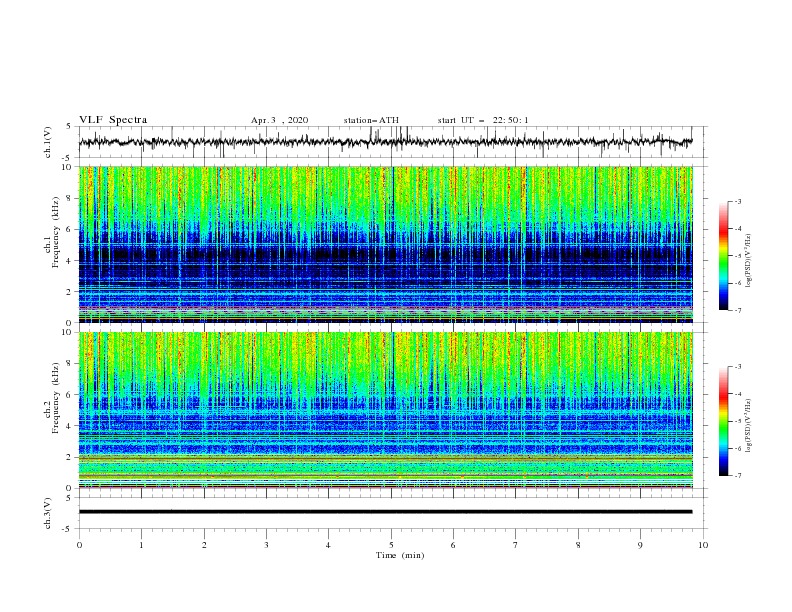Viewport: 792px width, 612px height.
Task: Click the ch.1 color scale bar
Action: coord(723,256)
